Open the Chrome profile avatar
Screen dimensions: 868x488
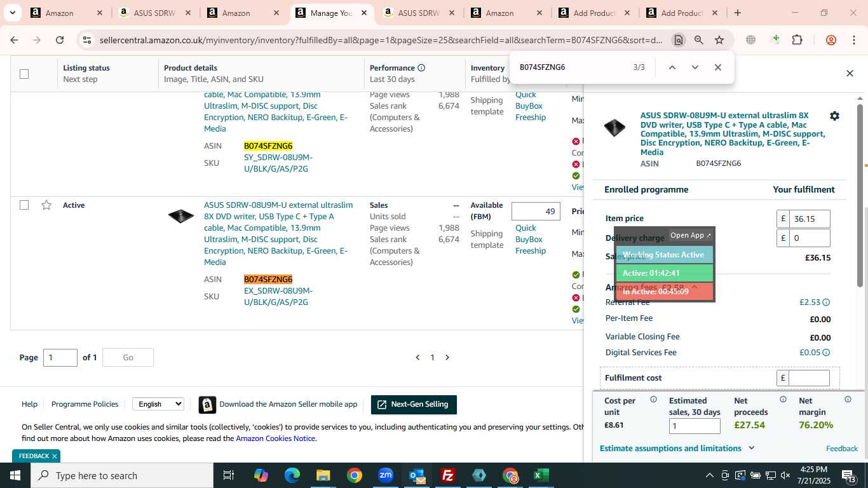pyautogui.click(x=831, y=40)
